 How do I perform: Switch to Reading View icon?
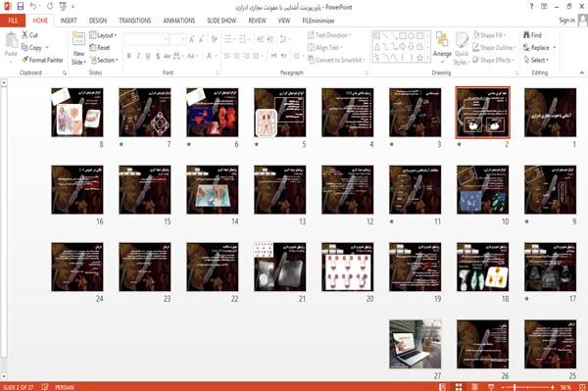pos(474,387)
